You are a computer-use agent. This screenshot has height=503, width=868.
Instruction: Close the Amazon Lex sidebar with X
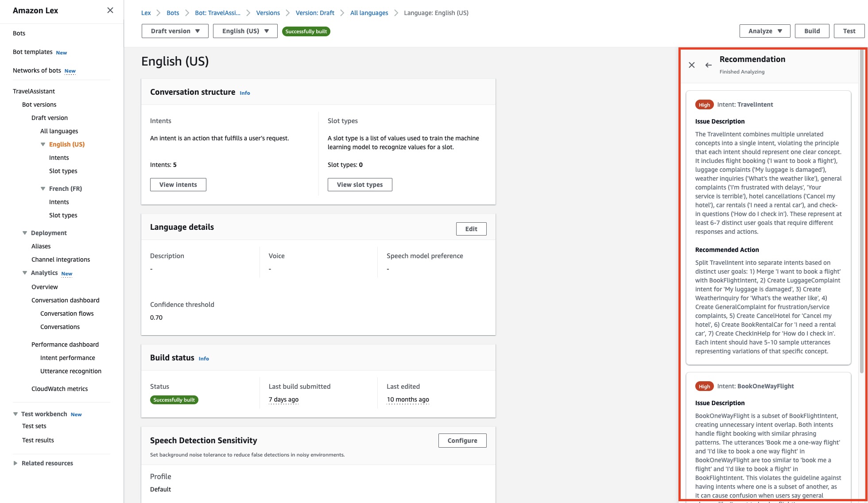coord(110,10)
